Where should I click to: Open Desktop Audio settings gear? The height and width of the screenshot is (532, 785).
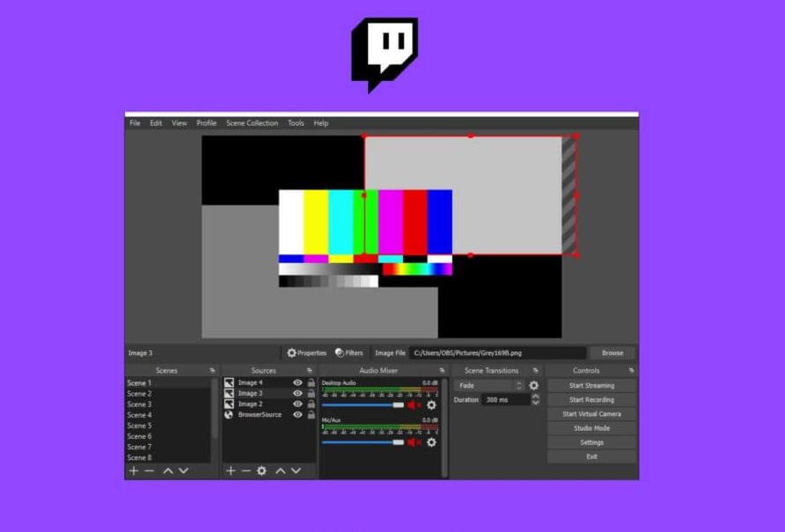click(431, 405)
